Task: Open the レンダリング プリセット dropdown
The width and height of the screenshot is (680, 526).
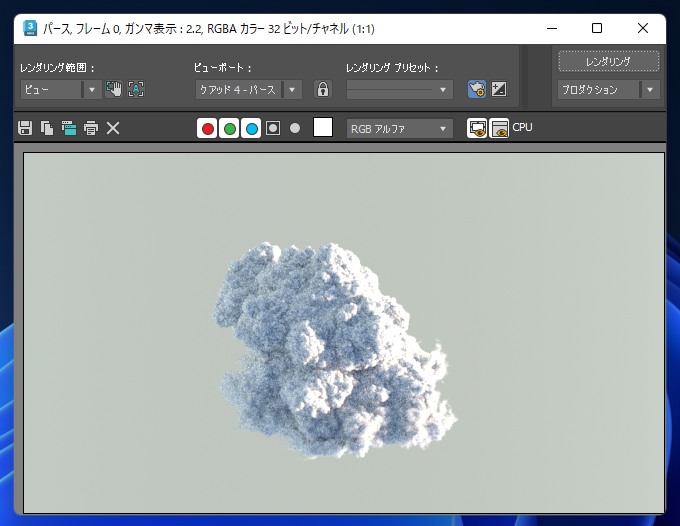Action: point(399,90)
